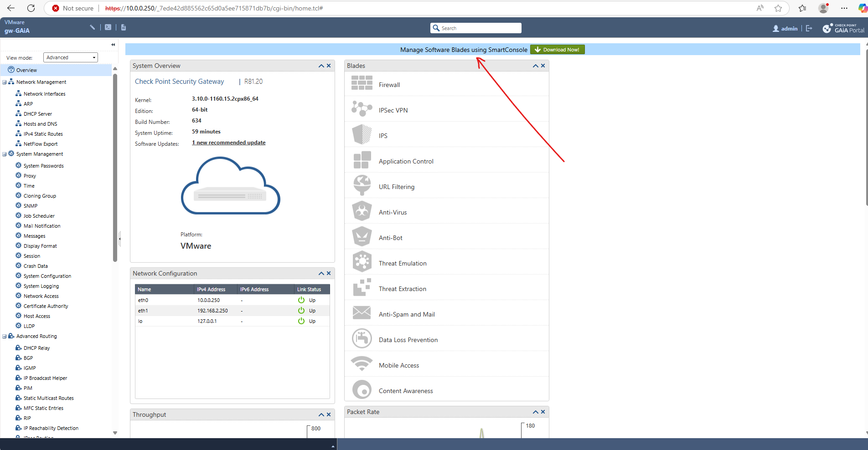Click the Content Awareness blade icon
Viewport: 868px width, 450px height.
click(x=362, y=389)
